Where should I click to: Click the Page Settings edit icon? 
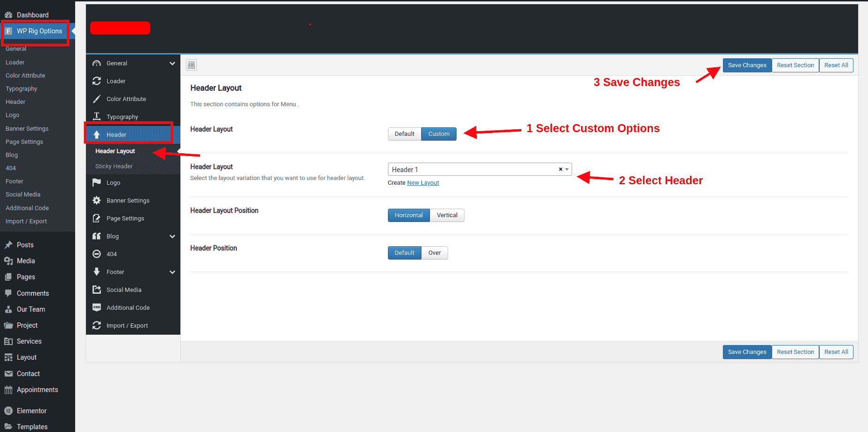[x=97, y=218]
